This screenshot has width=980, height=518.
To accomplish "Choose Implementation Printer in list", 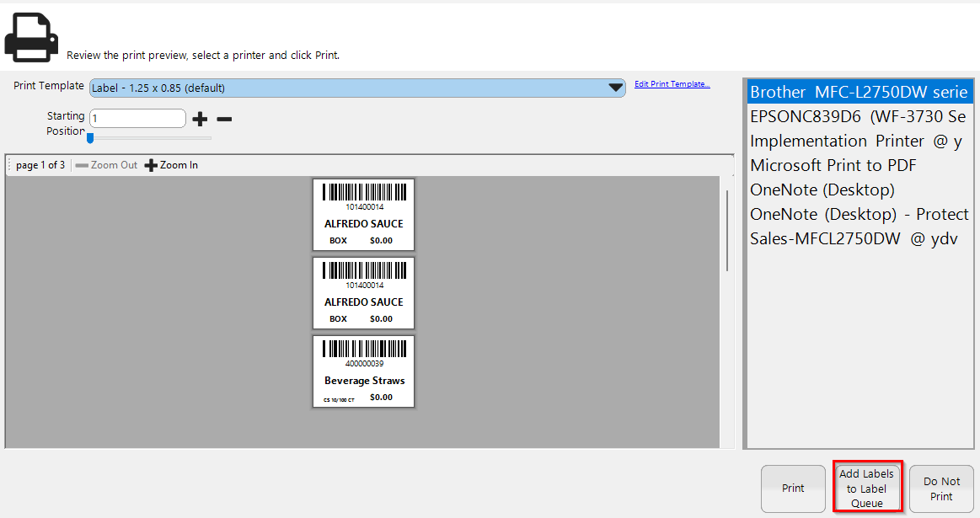I will tap(855, 142).
